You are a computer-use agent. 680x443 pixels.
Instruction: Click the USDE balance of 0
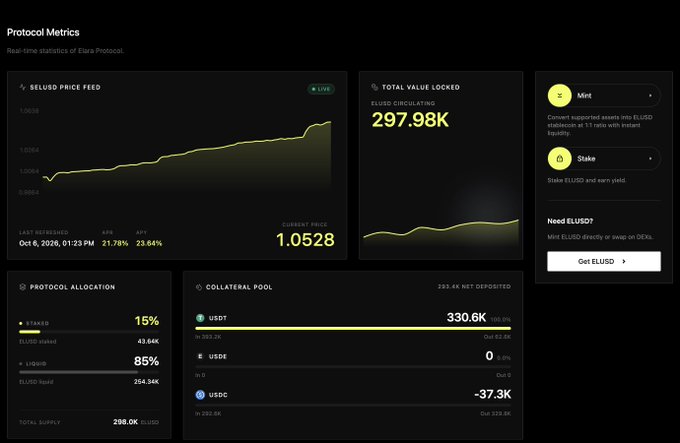click(489, 356)
